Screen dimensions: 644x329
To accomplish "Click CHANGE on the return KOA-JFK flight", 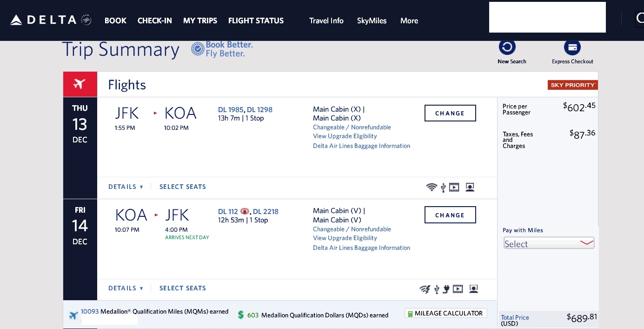I will click(x=450, y=215).
